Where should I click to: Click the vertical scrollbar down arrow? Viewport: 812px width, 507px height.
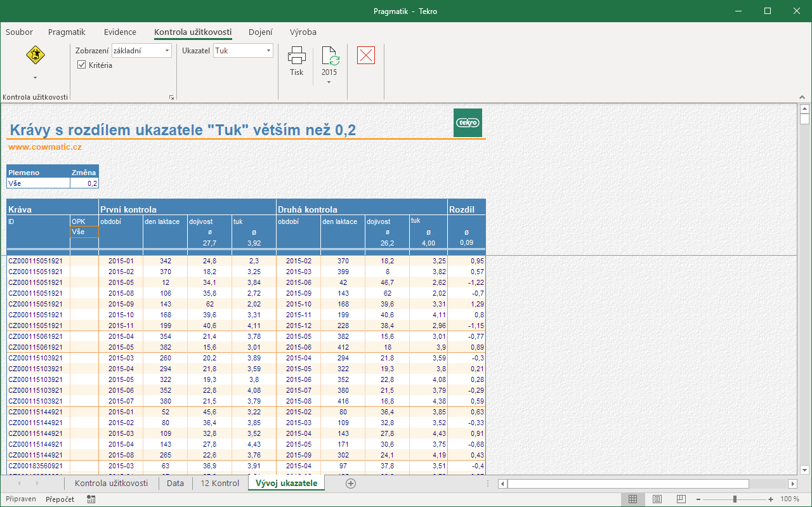tap(804, 470)
